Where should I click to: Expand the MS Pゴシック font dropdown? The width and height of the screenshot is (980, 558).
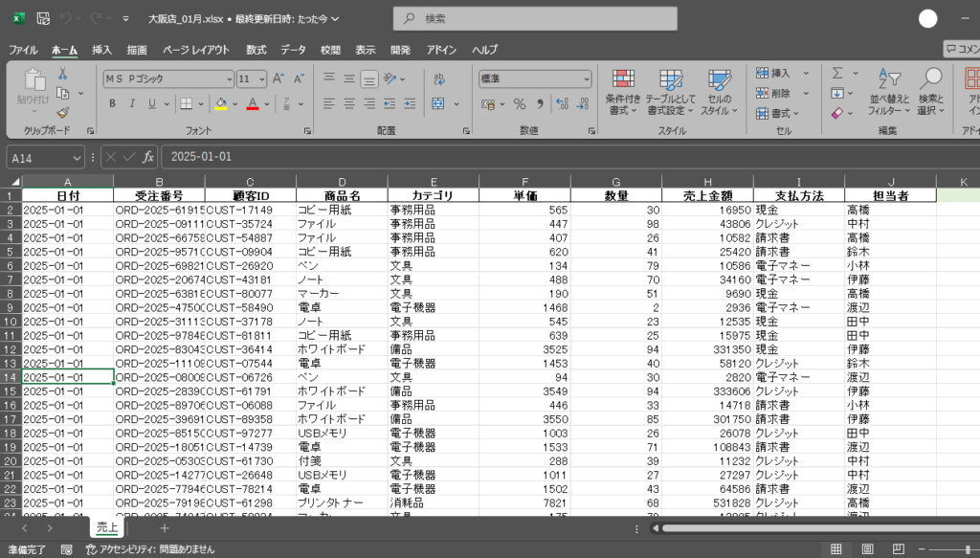click(x=229, y=78)
